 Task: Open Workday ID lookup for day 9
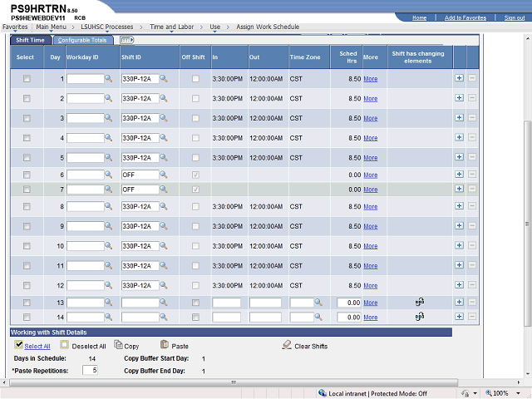tap(108, 226)
